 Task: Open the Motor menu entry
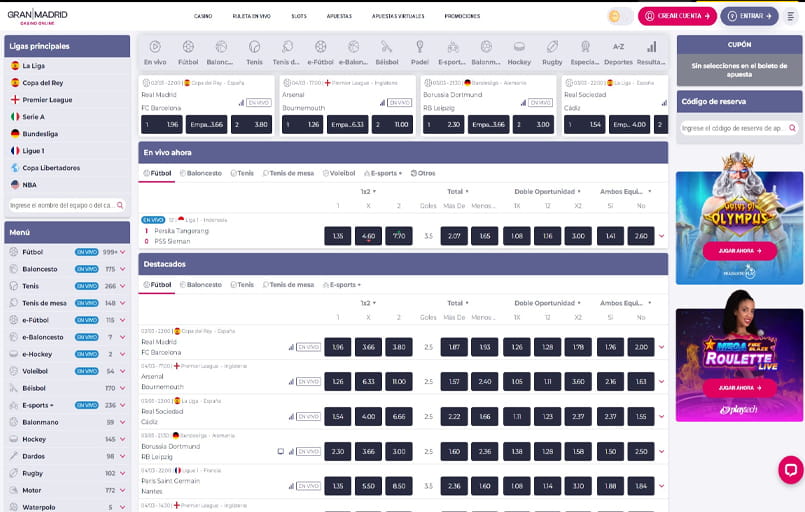click(x=31, y=490)
